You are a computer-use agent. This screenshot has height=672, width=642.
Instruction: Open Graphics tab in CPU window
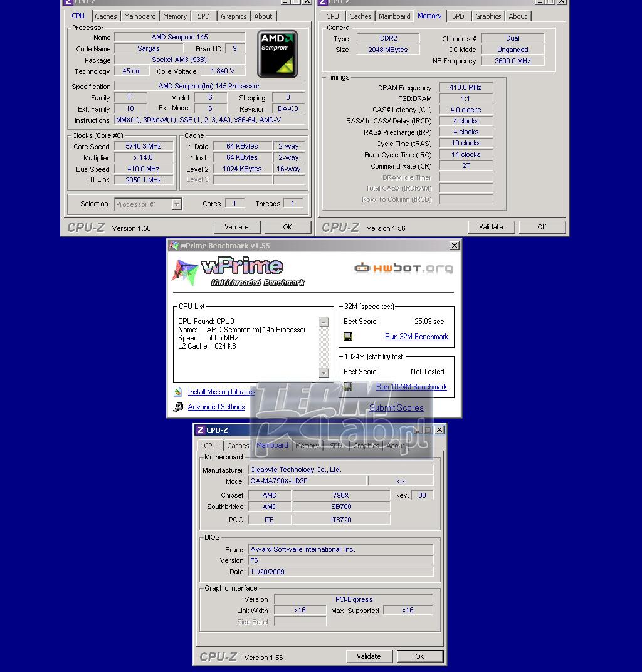tap(234, 16)
